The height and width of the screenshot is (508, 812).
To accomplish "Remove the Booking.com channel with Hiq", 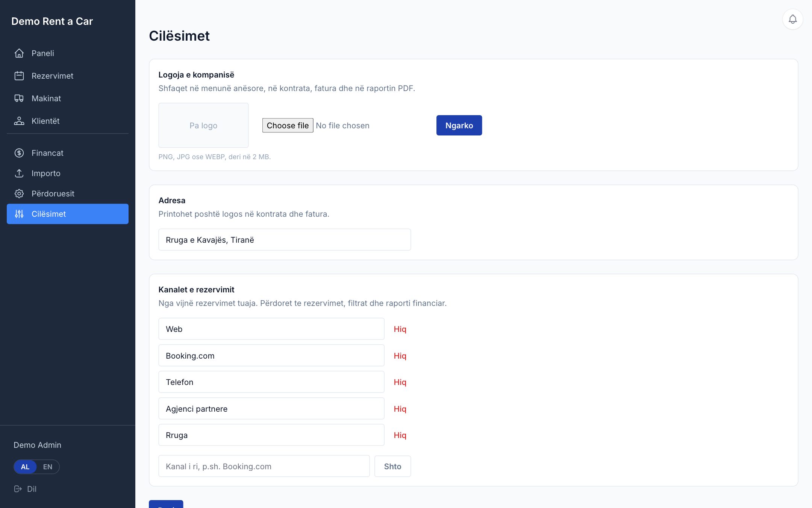I will [x=400, y=356].
